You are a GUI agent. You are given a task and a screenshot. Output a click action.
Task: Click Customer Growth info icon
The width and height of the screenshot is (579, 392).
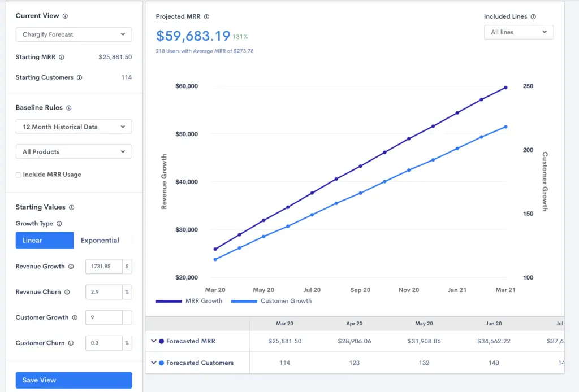[x=75, y=317]
